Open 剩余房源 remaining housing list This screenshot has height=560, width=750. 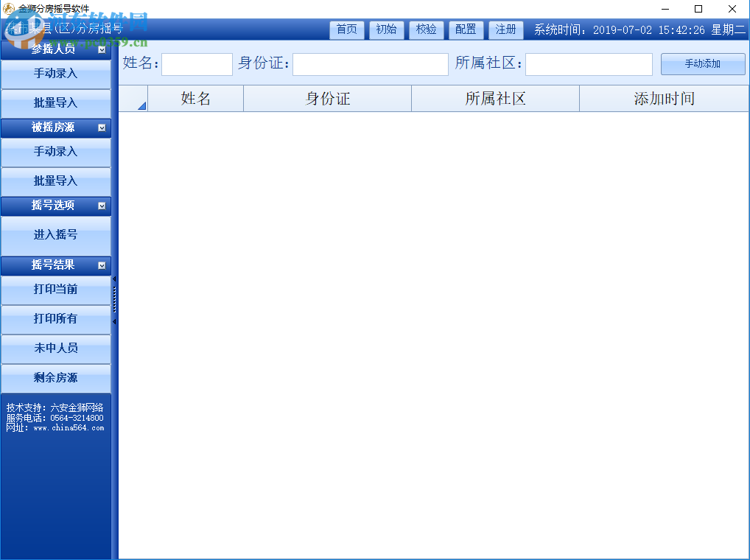point(55,377)
